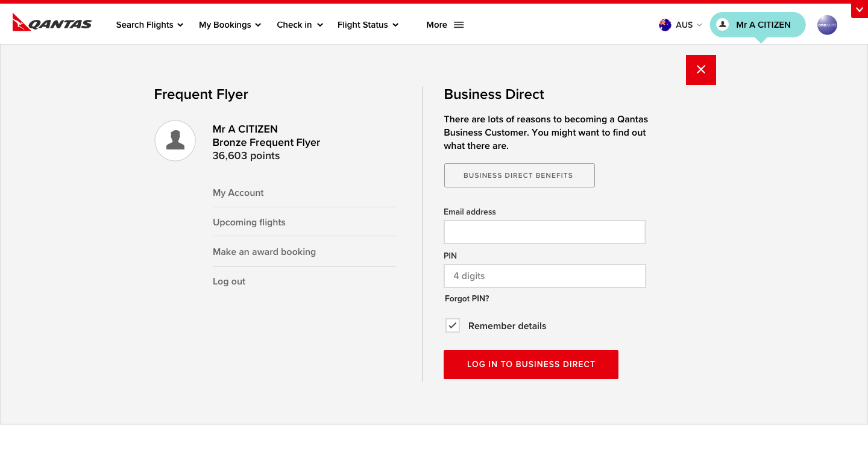Click the Australian flag icon

pos(665,25)
